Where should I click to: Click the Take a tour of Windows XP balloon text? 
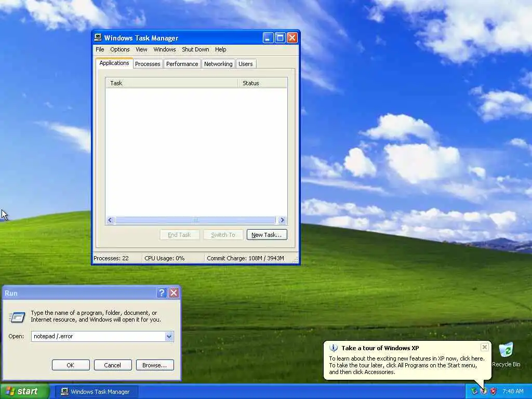[380, 348]
